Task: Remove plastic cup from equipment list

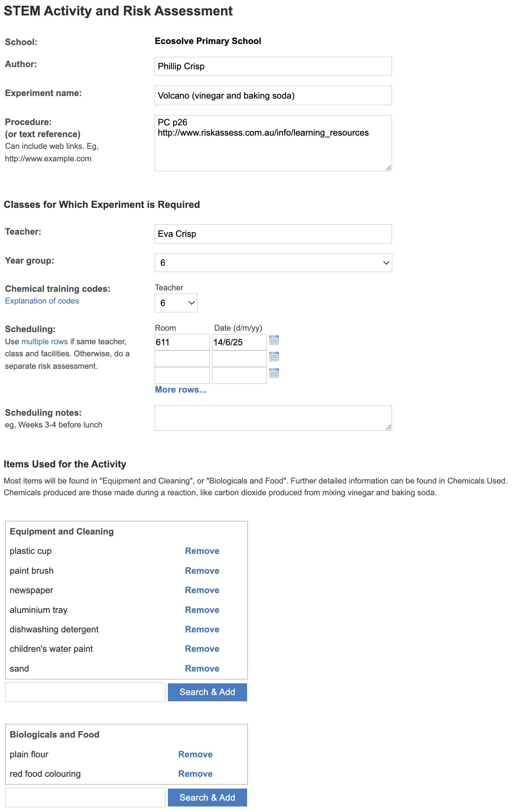Action: (x=202, y=551)
